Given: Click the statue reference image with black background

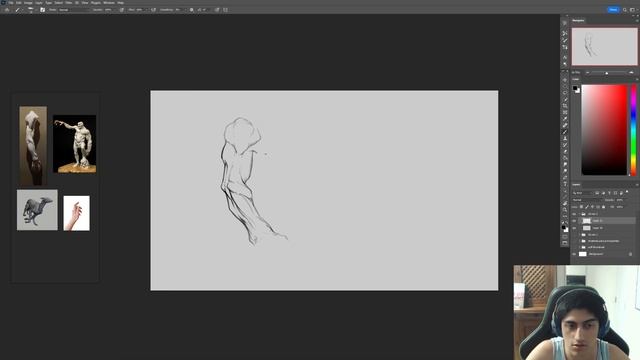Looking at the screenshot, I should point(75,144).
